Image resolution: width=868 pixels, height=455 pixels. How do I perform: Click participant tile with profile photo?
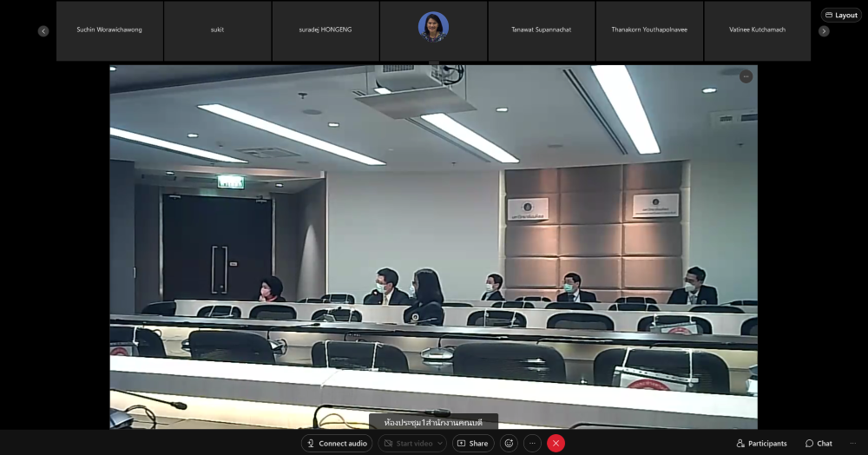[433, 30]
